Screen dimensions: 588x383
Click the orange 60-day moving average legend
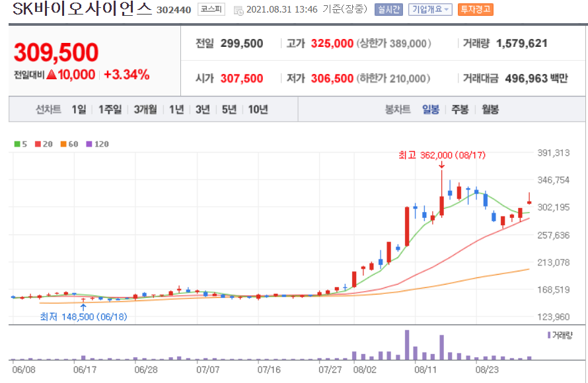69,144
